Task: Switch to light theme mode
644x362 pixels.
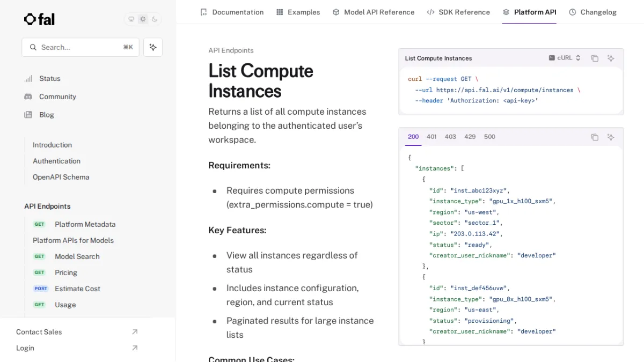Action: (143, 19)
